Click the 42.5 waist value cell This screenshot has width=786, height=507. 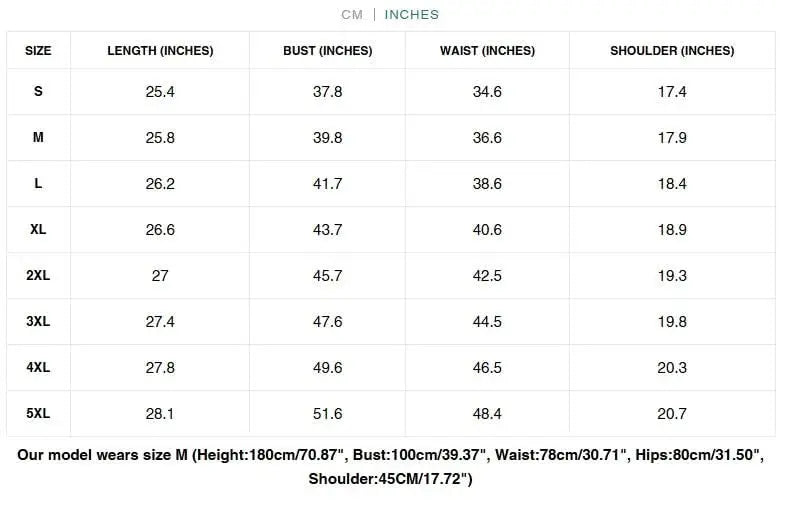(x=487, y=276)
